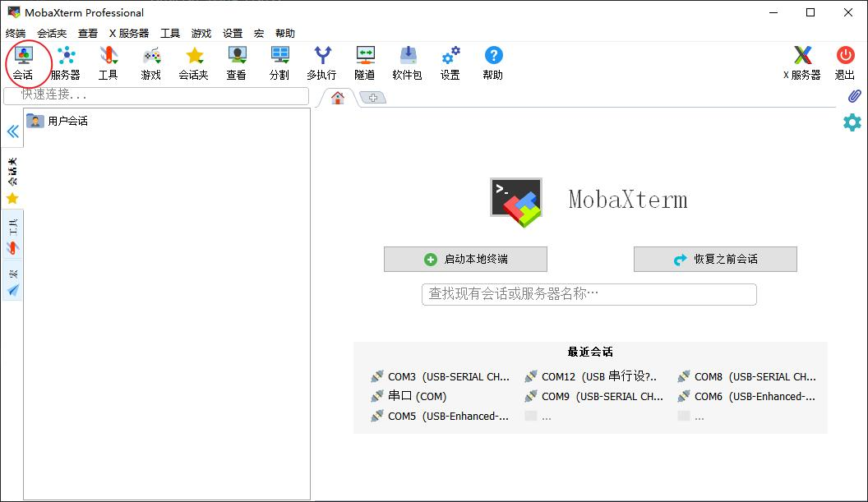Open recent session COM8 (USB-SERIAL CH...)
This screenshot has height=502, width=868.
click(747, 376)
